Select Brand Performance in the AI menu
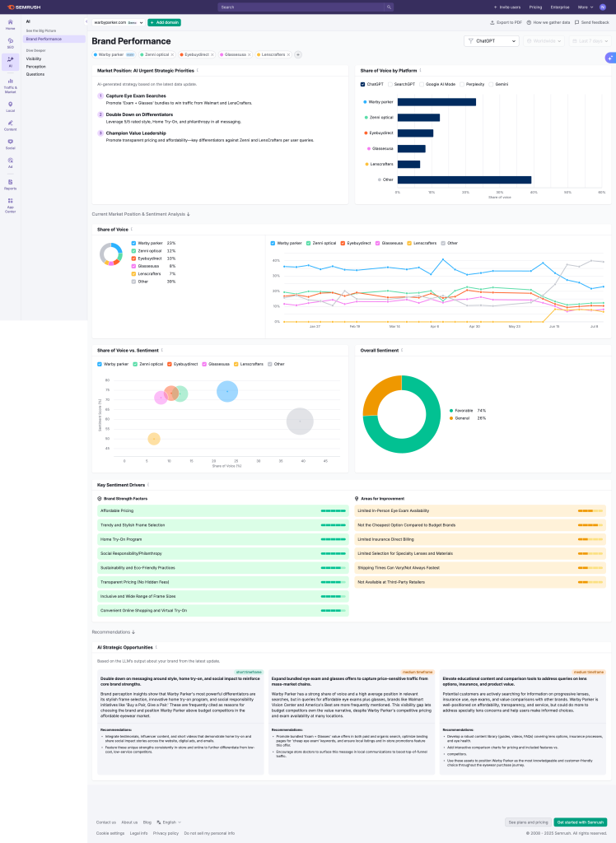The image size is (616, 843). 54,40
